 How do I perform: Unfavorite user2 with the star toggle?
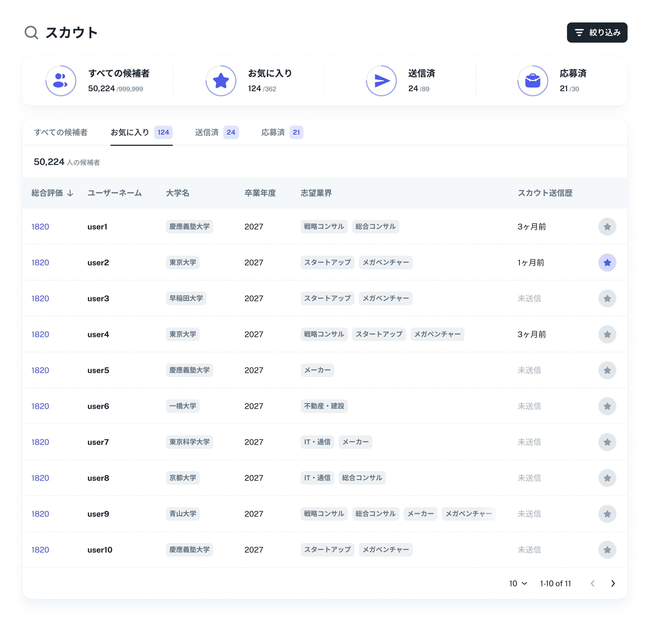(607, 262)
